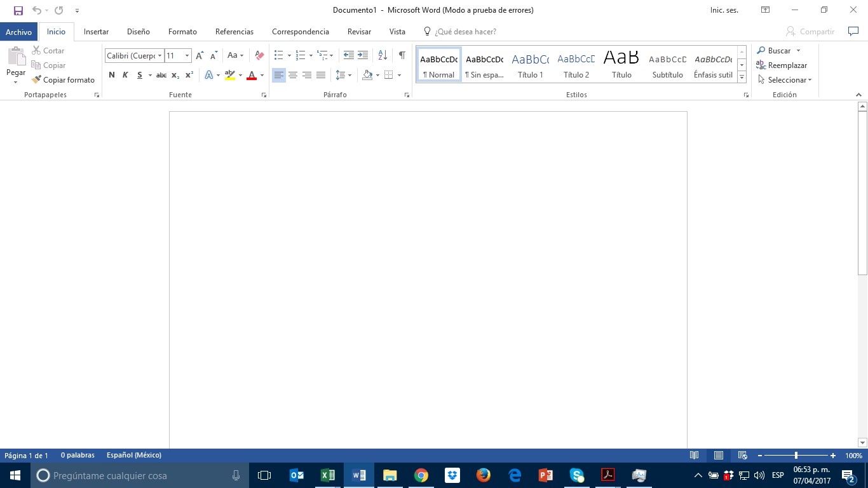868x488 pixels.
Task: Click numbered list icon
Action: (x=301, y=56)
